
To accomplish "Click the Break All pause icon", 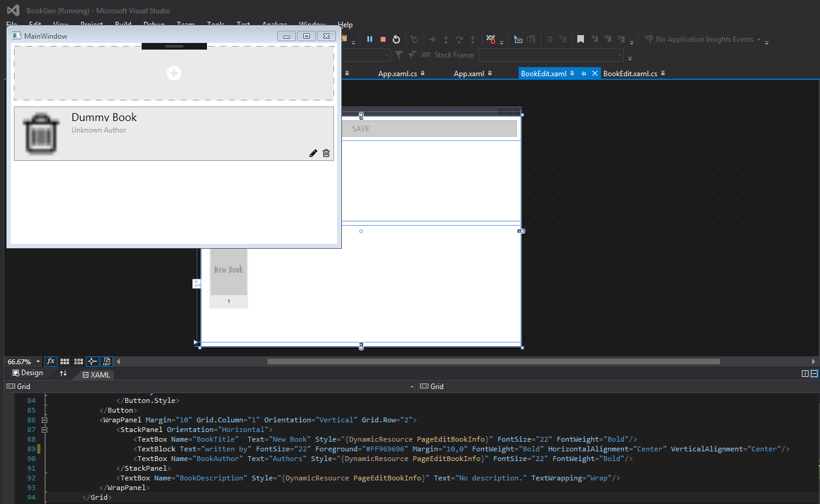I will 370,39.
